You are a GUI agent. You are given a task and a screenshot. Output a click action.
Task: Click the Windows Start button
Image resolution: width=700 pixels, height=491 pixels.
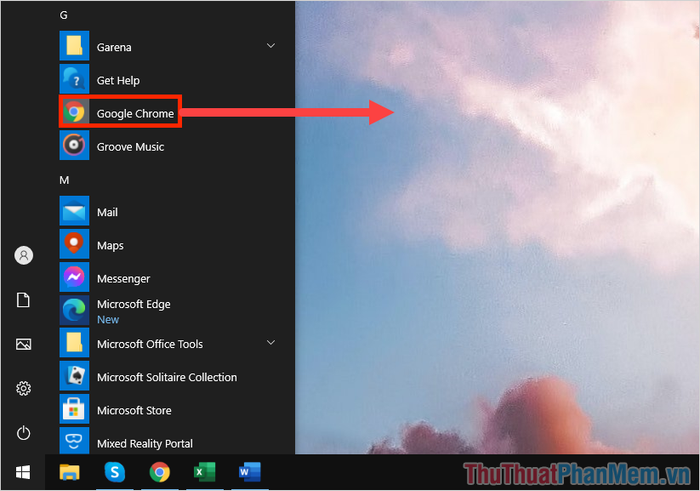coord(23,472)
